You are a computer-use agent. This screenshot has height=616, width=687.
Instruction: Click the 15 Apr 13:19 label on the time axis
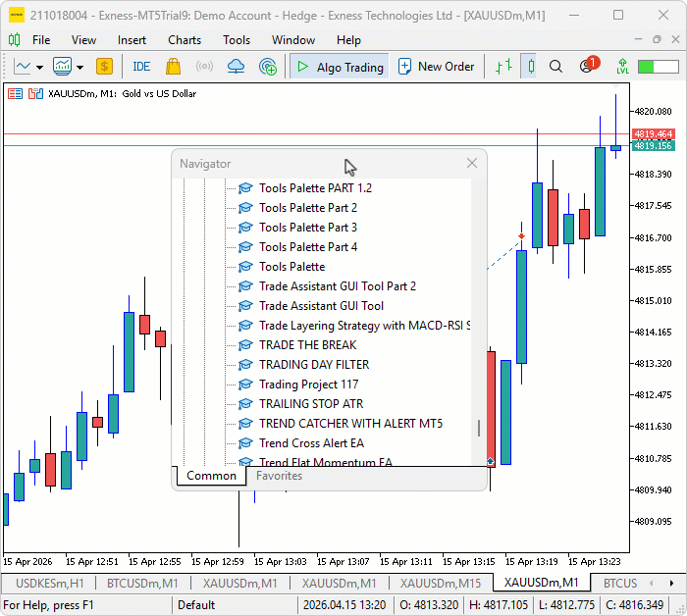[532, 562]
